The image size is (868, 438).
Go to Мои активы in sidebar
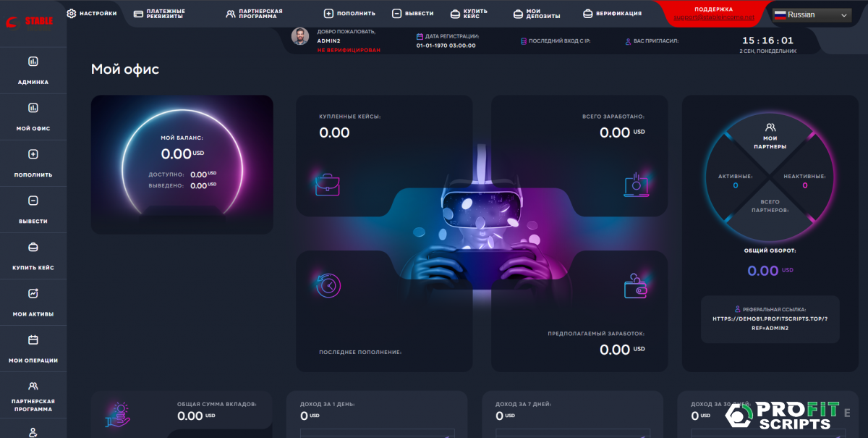(x=33, y=294)
